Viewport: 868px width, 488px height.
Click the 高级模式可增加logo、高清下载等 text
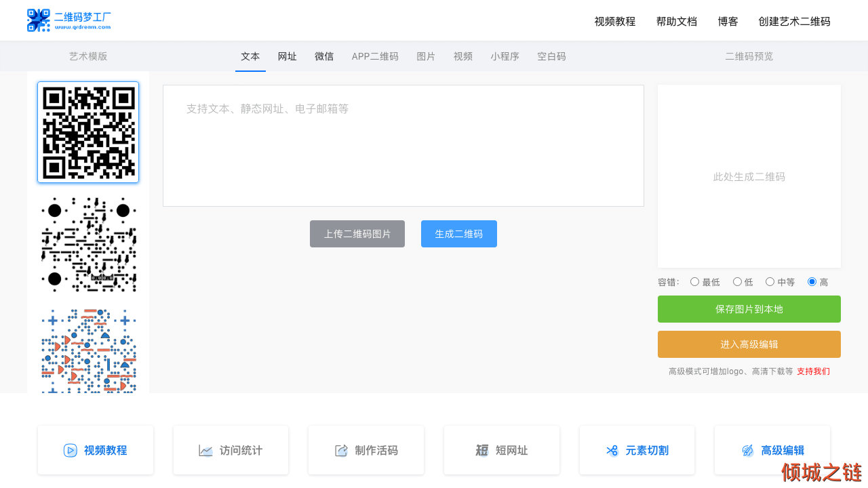[x=730, y=371]
